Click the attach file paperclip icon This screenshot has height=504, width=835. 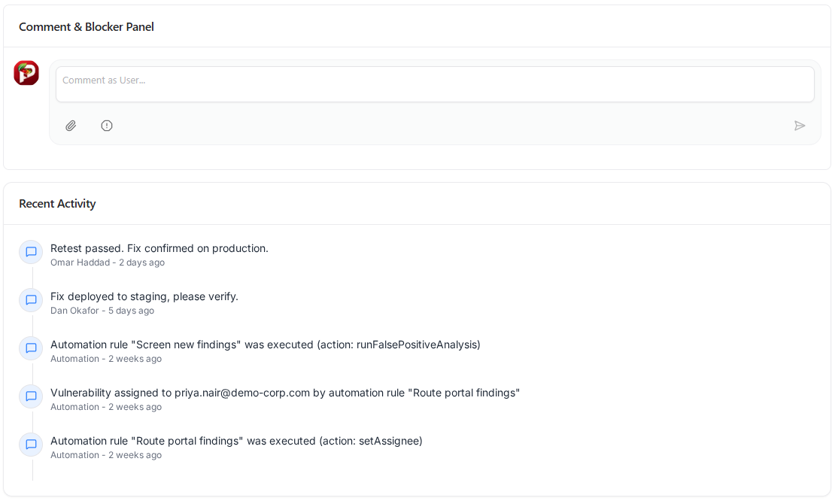(71, 126)
